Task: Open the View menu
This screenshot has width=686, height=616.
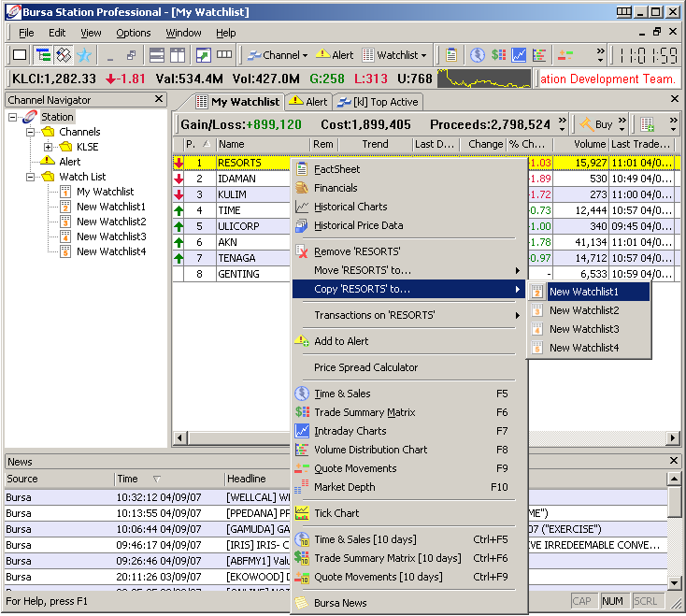Action: 91,33
